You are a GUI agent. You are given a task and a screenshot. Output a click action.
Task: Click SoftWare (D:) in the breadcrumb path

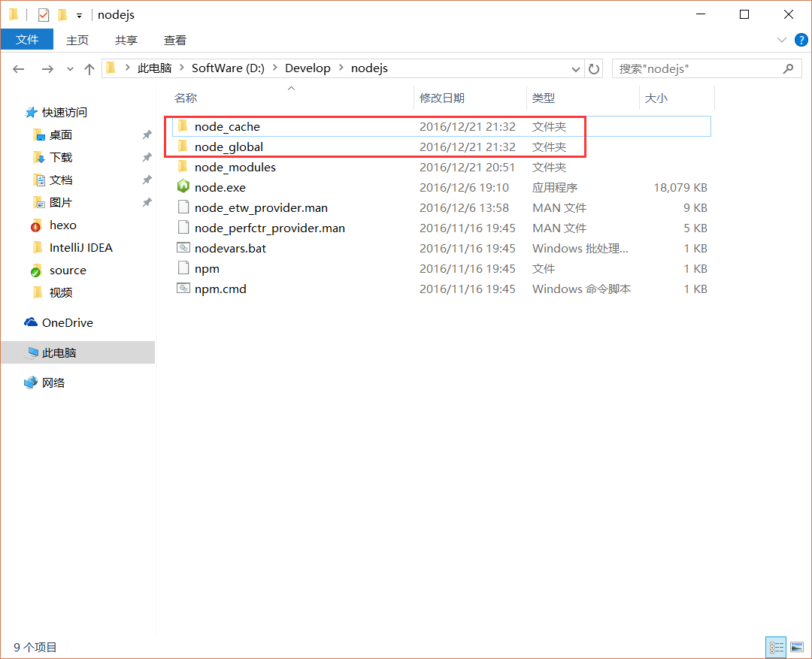227,68
